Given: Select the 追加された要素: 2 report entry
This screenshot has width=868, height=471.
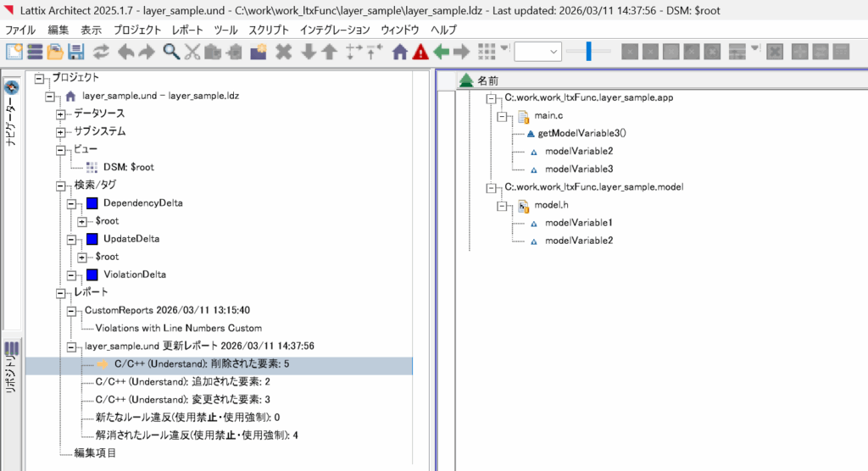Looking at the screenshot, I should [x=183, y=382].
